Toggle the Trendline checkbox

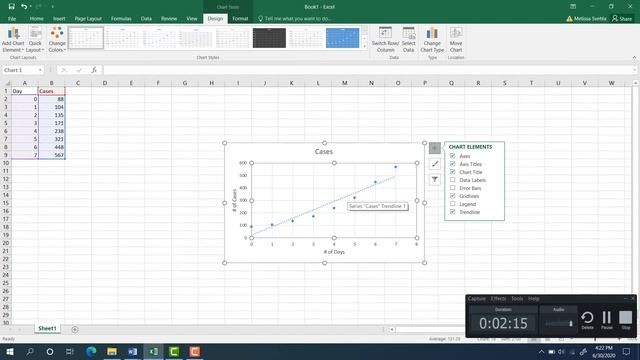tap(453, 212)
